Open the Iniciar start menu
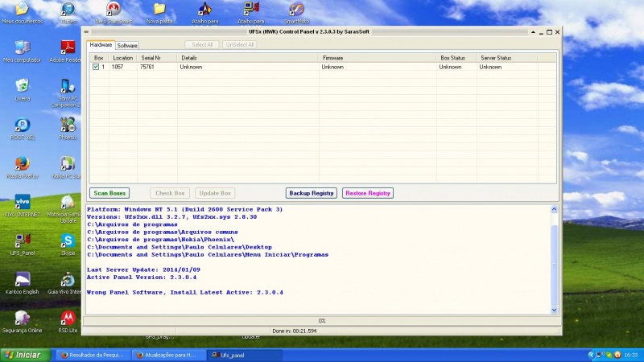The height and width of the screenshot is (362, 644). (26, 355)
